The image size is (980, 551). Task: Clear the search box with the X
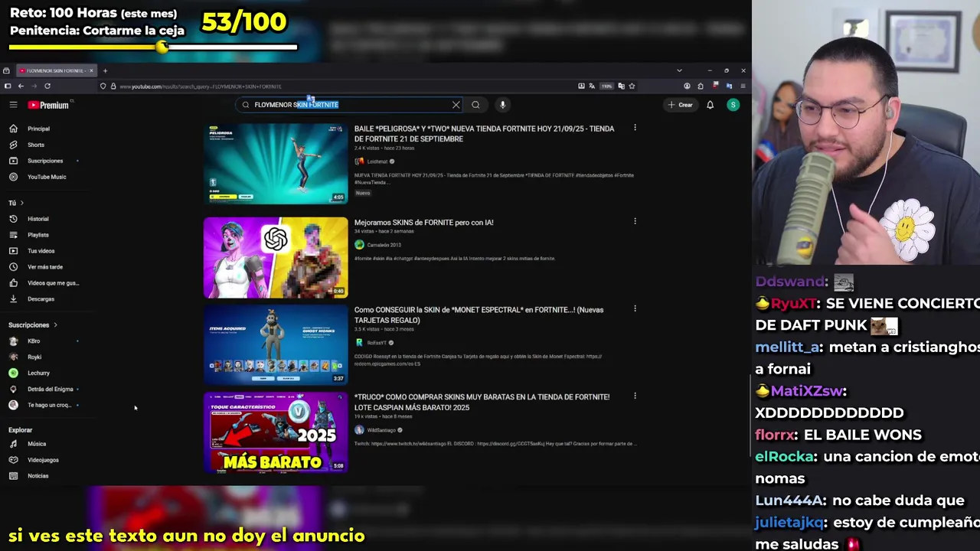tap(456, 105)
